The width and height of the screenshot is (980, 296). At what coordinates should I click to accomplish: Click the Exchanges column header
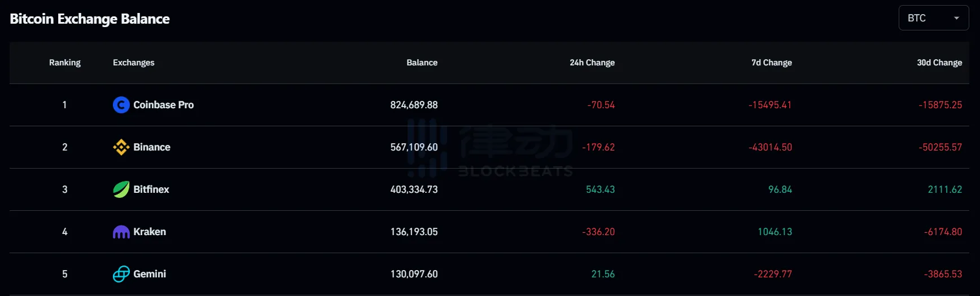point(134,63)
